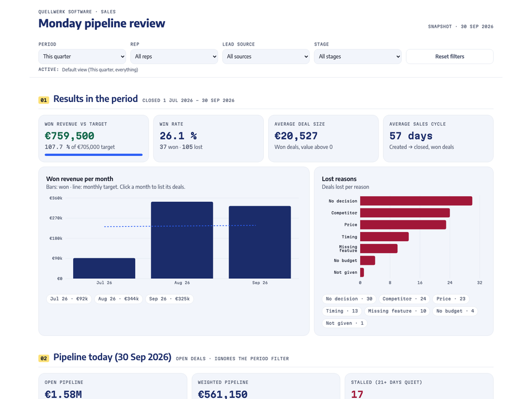Select the Jul 26 · €92k chip

point(69,299)
